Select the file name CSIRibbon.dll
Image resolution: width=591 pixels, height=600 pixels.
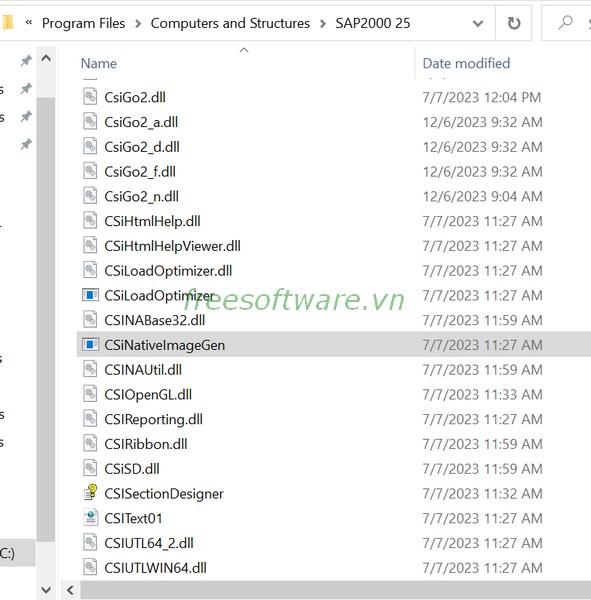click(x=146, y=444)
